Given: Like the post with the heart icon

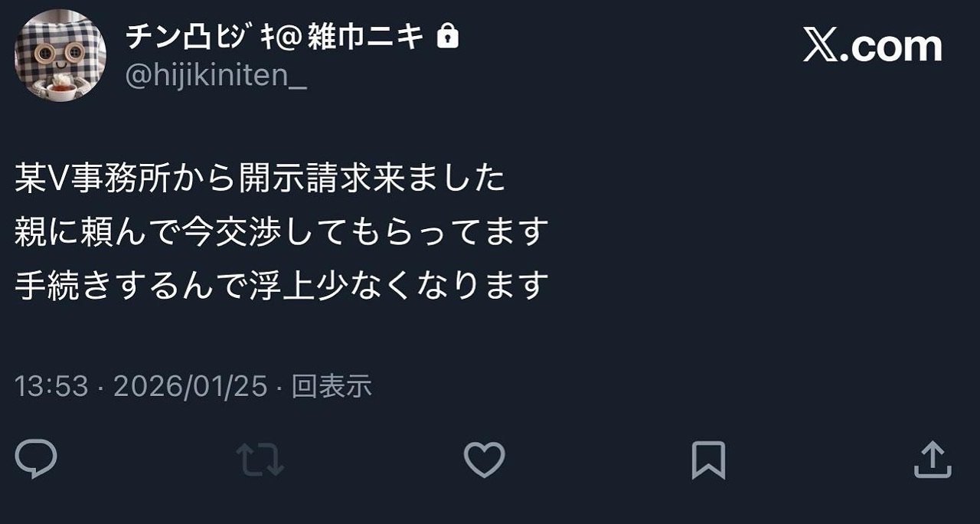Looking at the screenshot, I should click(485, 460).
